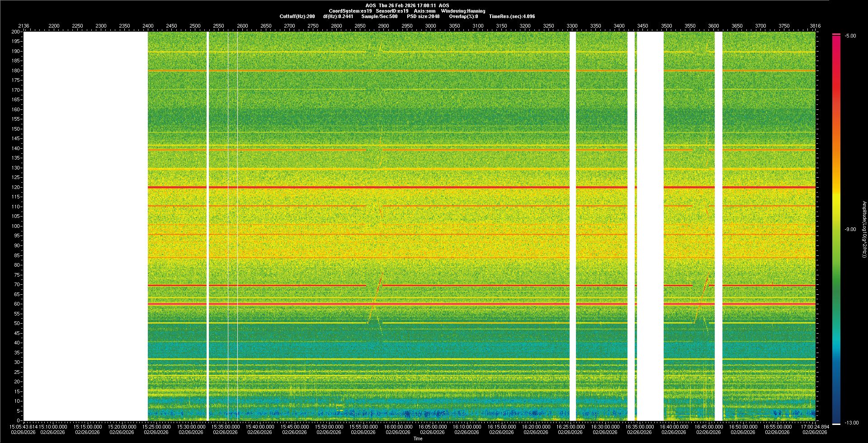Viewport: 868px width, 443px height.
Task: Click the df(Hz):0.2441 label
Action: [338, 16]
